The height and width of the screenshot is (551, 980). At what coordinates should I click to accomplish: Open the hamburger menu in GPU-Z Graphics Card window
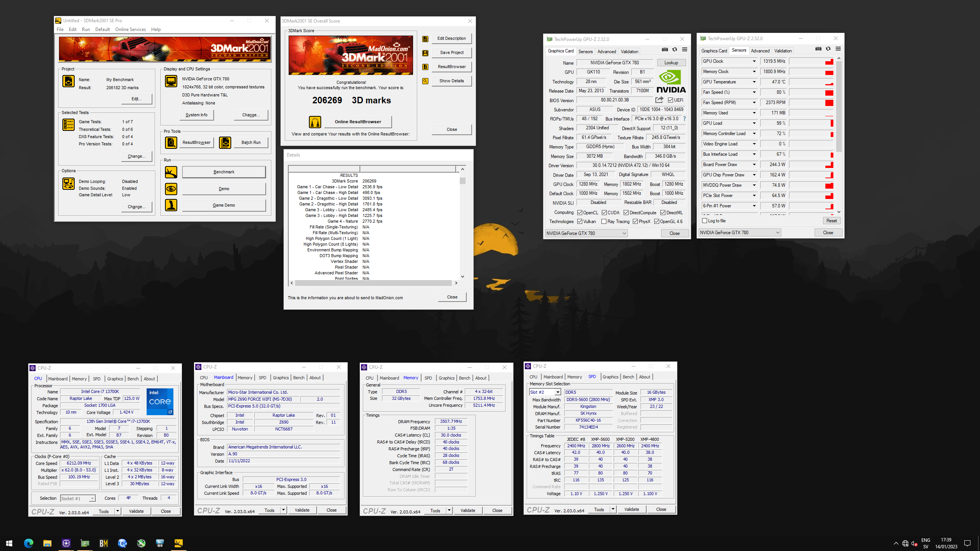point(685,50)
